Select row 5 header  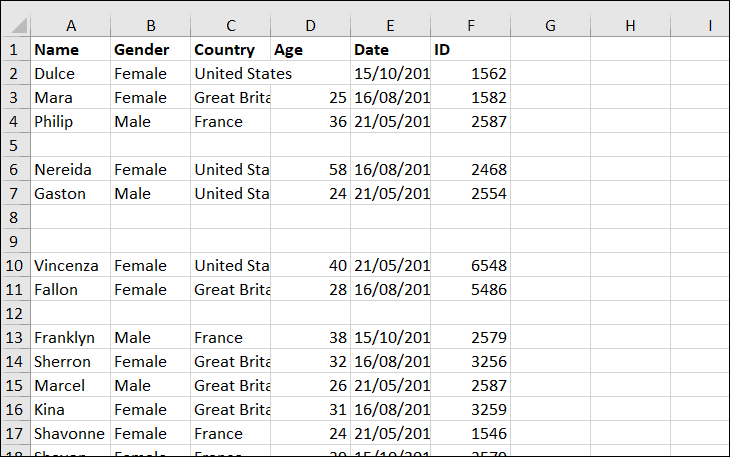[15, 145]
